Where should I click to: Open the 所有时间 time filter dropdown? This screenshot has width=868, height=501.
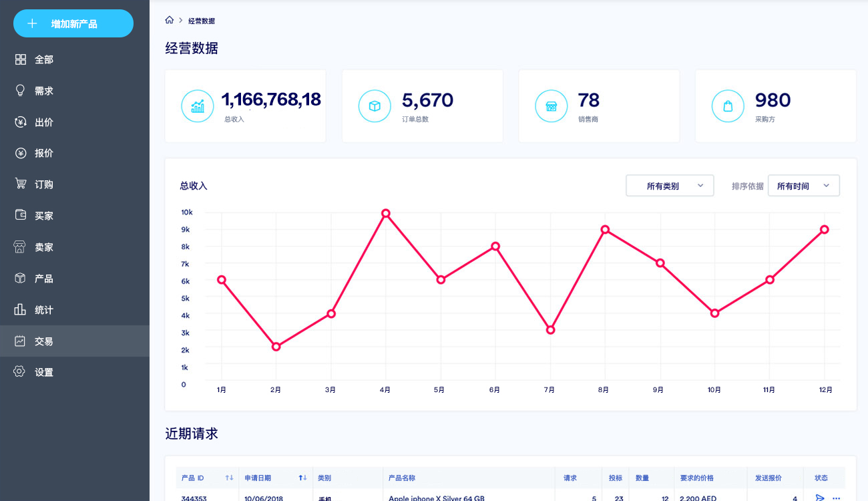click(x=803, y=186)
